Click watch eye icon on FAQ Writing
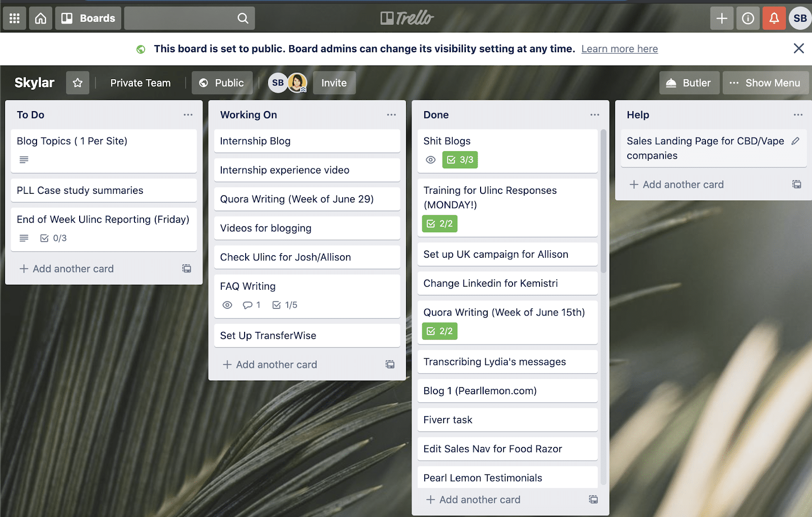 coord(227,305)
